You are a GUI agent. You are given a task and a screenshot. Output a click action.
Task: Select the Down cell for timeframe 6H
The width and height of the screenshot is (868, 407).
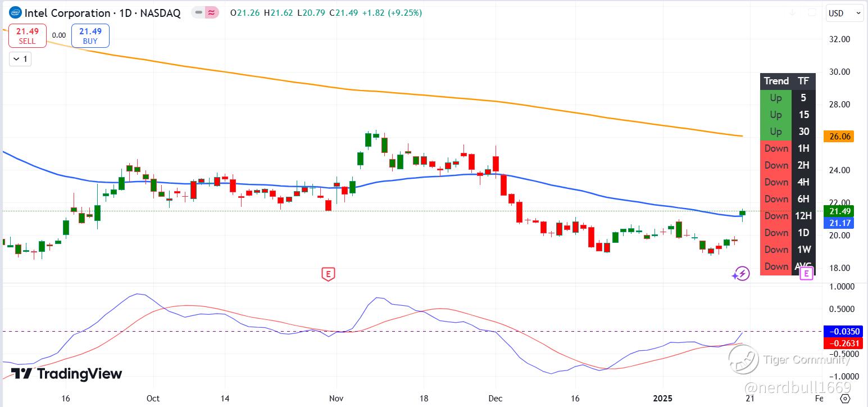[x=776, y=199]
